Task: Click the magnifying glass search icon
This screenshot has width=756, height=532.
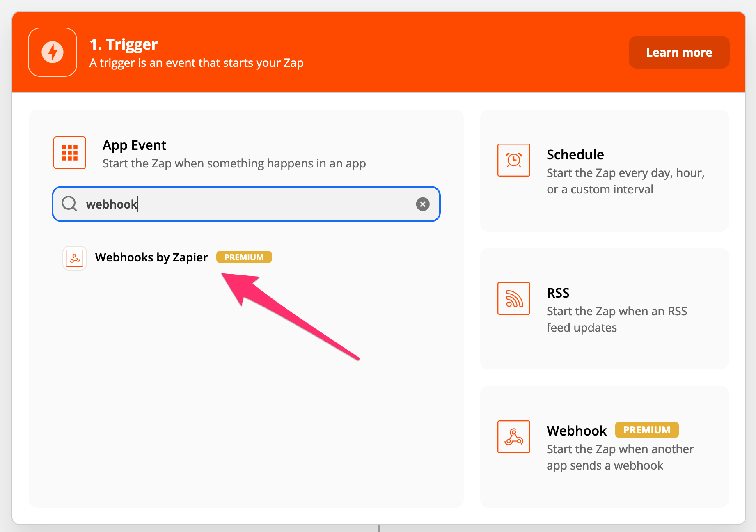Action: pos(69,204)
